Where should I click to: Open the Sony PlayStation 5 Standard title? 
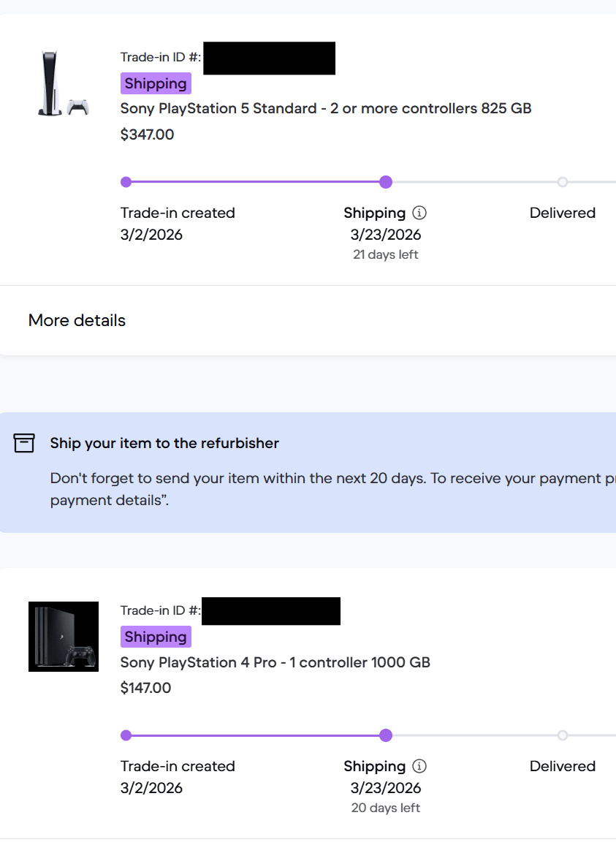(326, 109)
